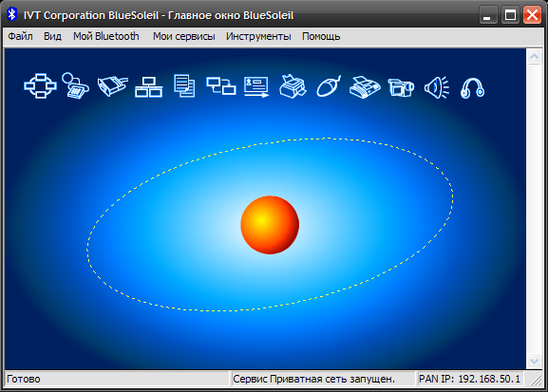Open the LAN Access service icon
Screen dimensions: 548x392
148,86
